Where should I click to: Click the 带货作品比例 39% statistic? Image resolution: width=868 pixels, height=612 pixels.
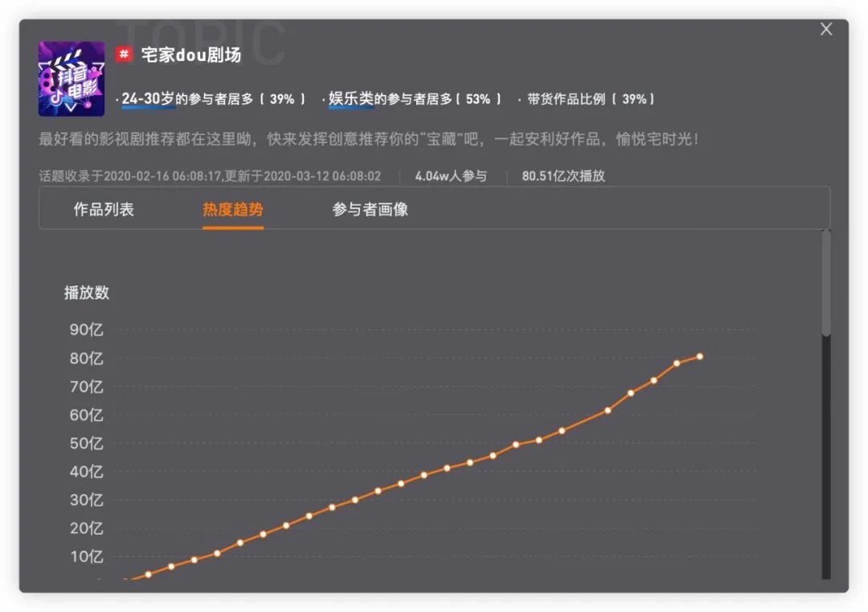click(591, 99)
